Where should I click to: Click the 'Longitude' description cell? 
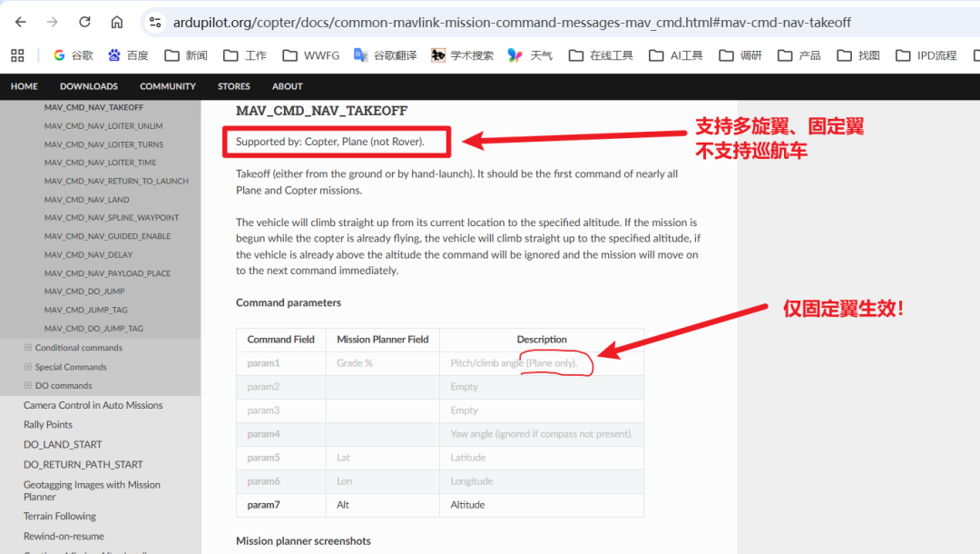click(542, 481)
